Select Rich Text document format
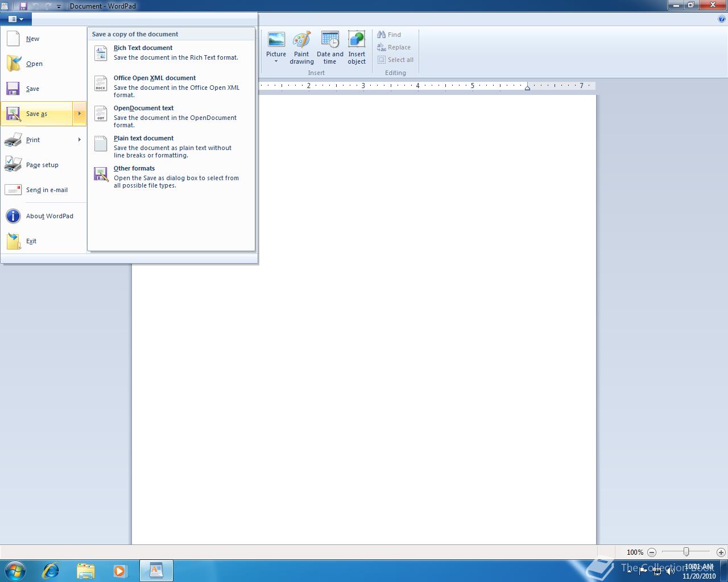The width and height of the screenshot is (728, 582). pyautogui.click(x=171, y=53)
